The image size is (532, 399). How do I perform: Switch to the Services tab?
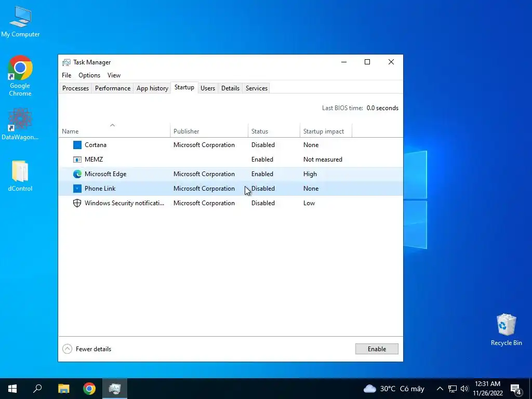point(257,88)
